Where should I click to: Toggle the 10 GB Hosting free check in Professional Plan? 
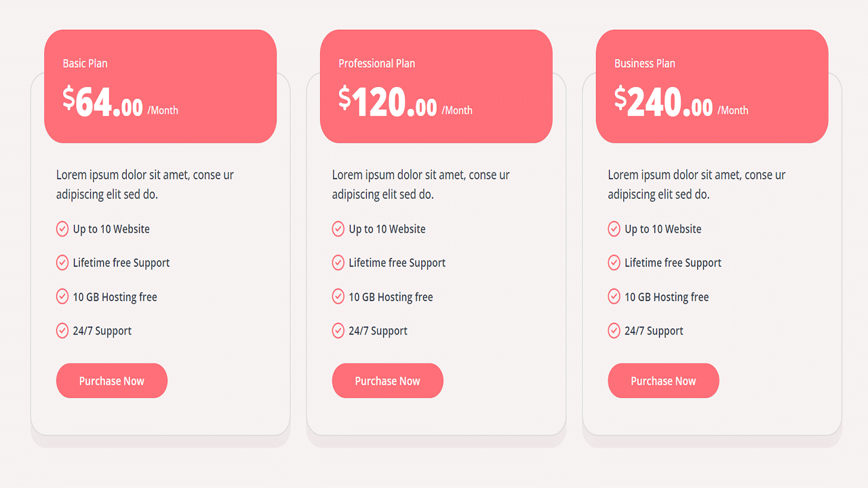tap(338, 296)
